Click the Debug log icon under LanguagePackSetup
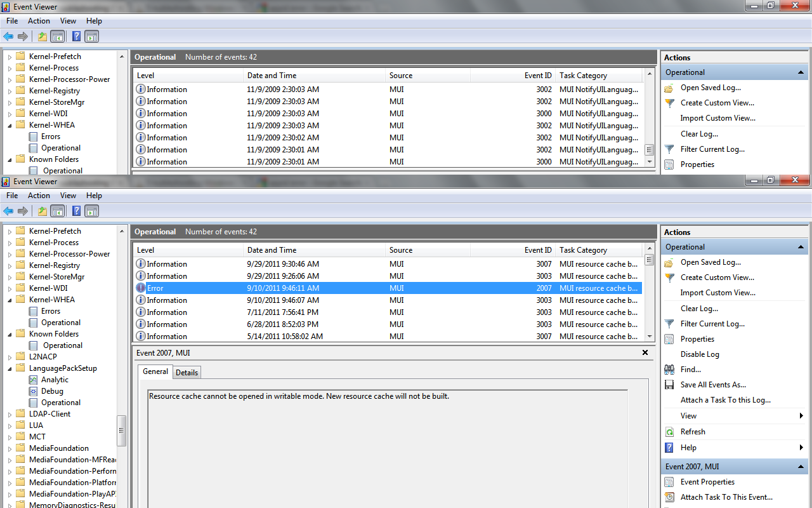Image resolution: width=812 pixels, height=508 pixels. pos(34,391)
